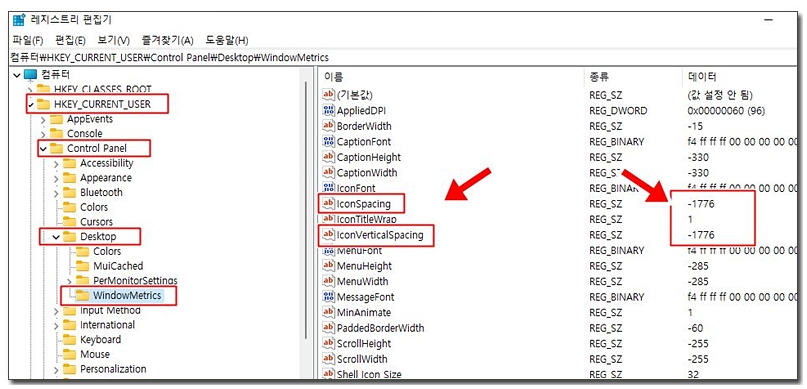Minimize the 레지스트리 편집기 window

(769, 20)
